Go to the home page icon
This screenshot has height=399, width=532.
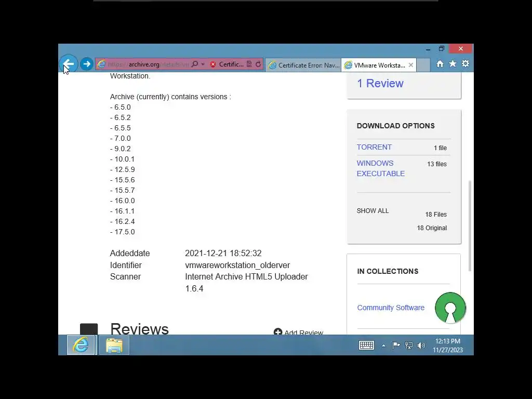tap(440, 64)
